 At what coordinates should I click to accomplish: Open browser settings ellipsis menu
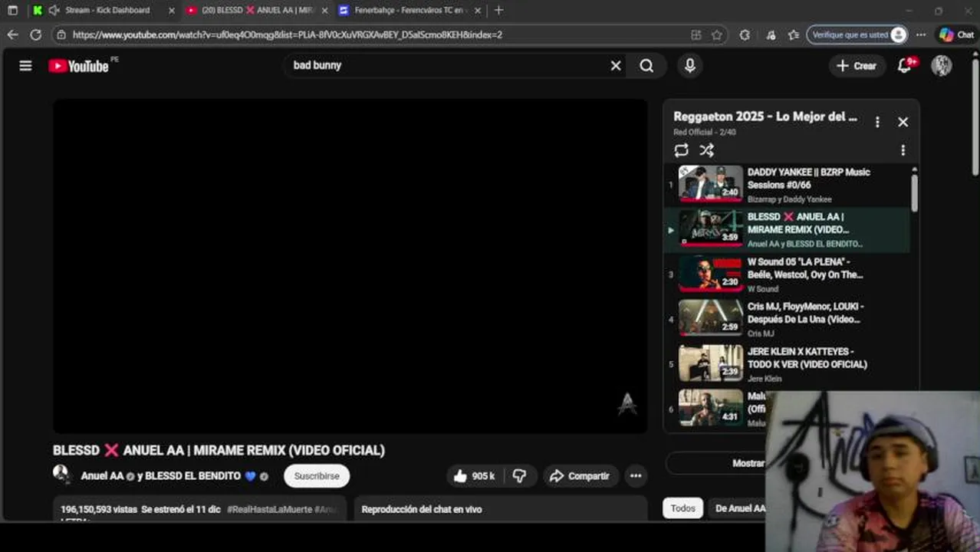click(921, 34)
